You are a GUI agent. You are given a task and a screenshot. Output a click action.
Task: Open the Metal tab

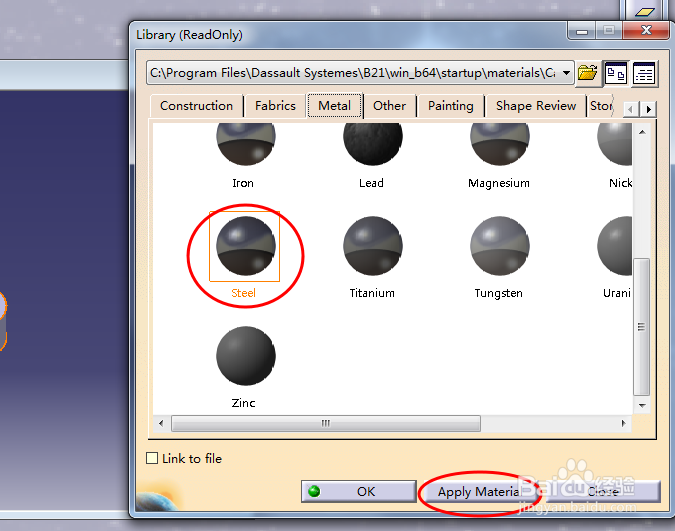334,106
